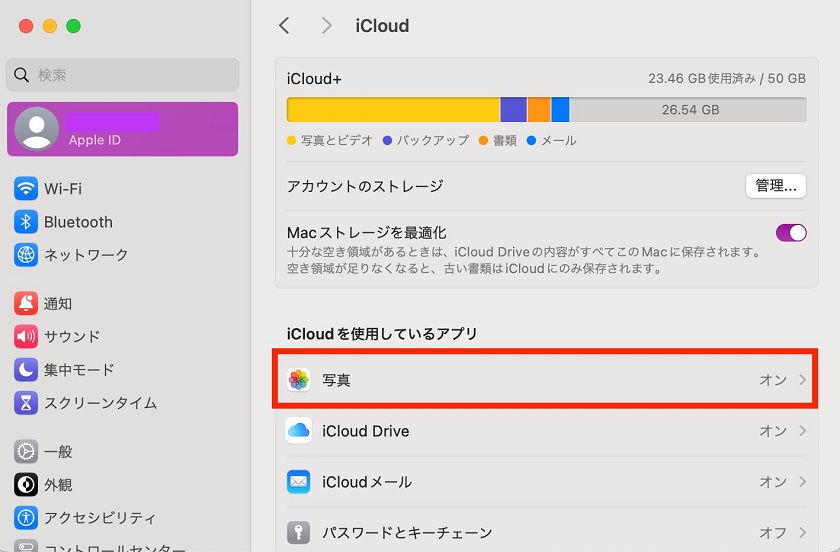The width and height of the screenshot is (840, 552).
Task: Click purple バックアップ storage bar segment
Action: [513, 109]
